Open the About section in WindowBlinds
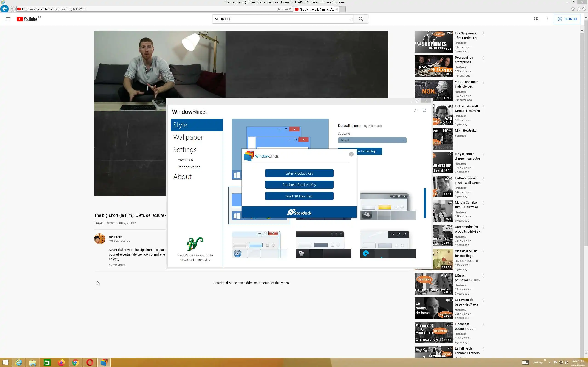Screen dimensions: 588x367 (x=182, y=177)
